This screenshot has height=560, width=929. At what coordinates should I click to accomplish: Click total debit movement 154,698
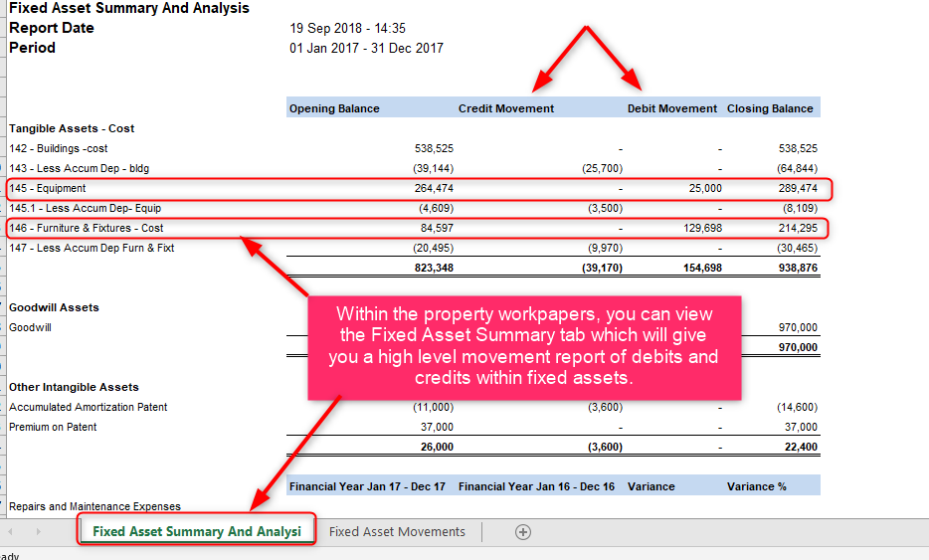click(702, 268)
